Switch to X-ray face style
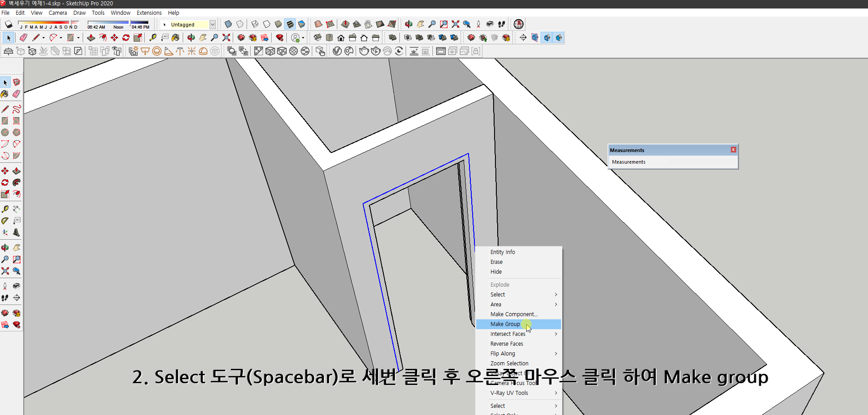Screen dimensions: 868x415 tap(228, 24)
